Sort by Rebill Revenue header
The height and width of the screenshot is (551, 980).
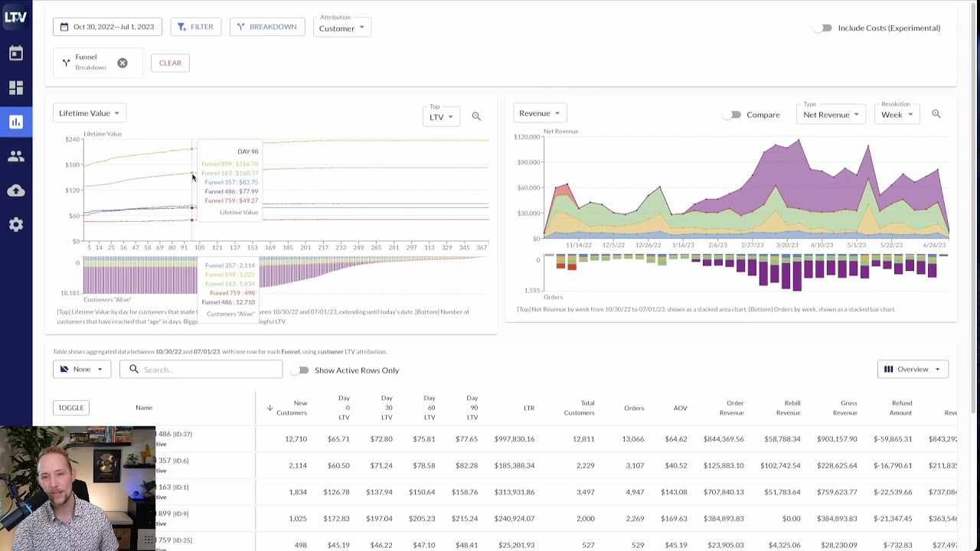tap(788, 408)
